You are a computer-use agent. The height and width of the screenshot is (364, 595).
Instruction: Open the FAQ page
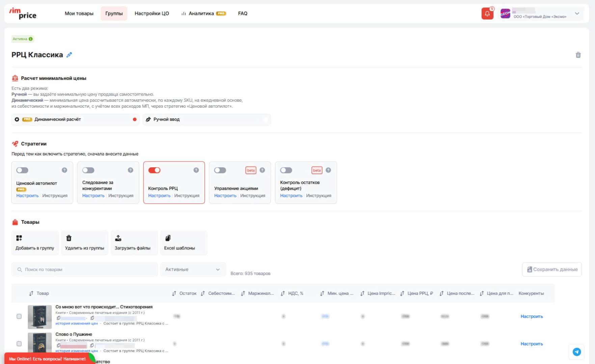click(x=243, y=13)
